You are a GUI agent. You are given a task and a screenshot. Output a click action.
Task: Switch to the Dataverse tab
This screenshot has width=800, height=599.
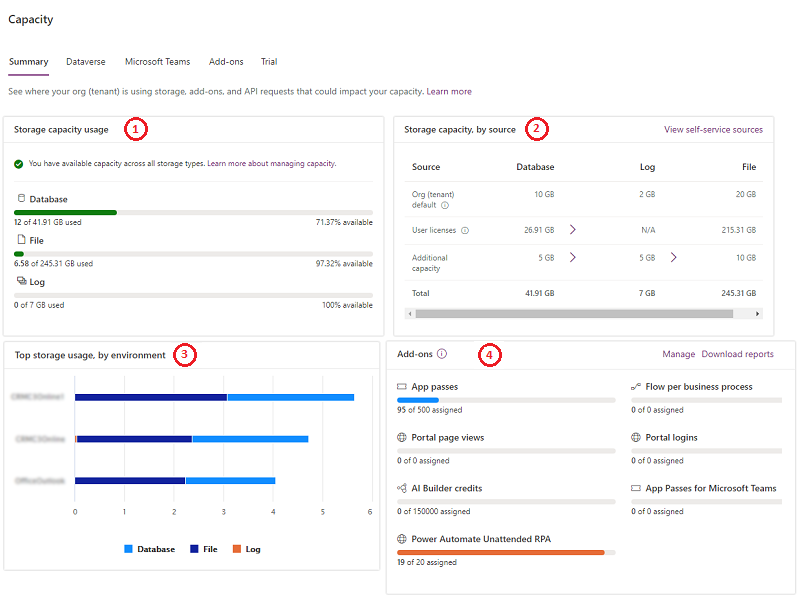[86, 62]
